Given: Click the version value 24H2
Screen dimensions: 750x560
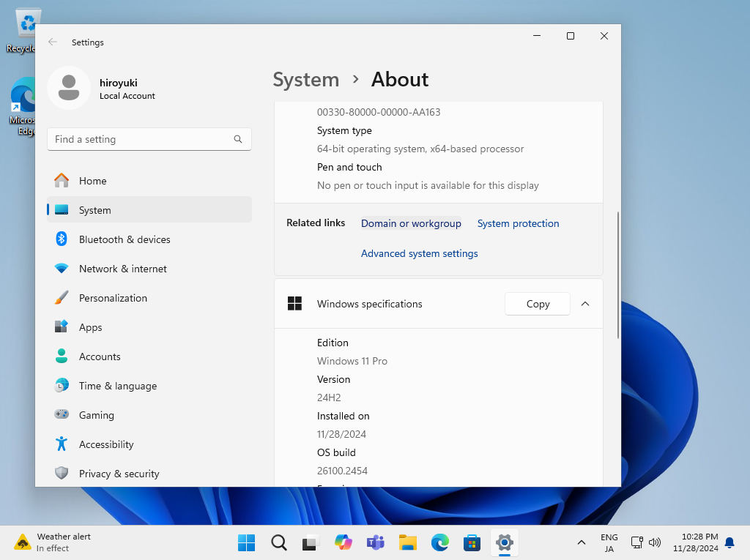Looking at the screenshot, I should [329, 397].
